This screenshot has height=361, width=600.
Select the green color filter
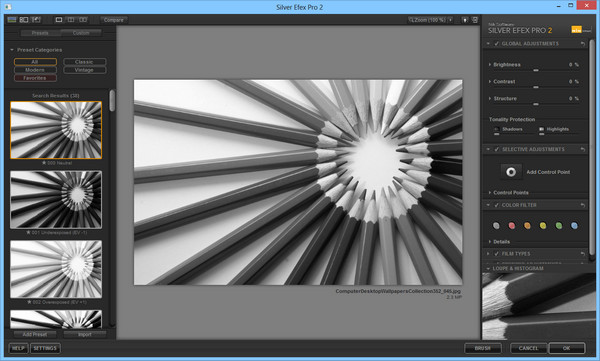[x=559, y=226]
